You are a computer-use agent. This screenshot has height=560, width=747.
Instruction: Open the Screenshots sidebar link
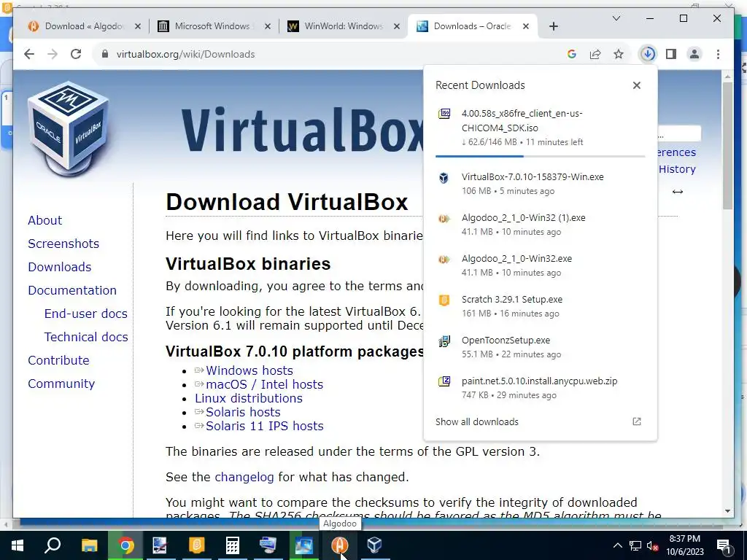pyautogui.click(x=63, y=244)
